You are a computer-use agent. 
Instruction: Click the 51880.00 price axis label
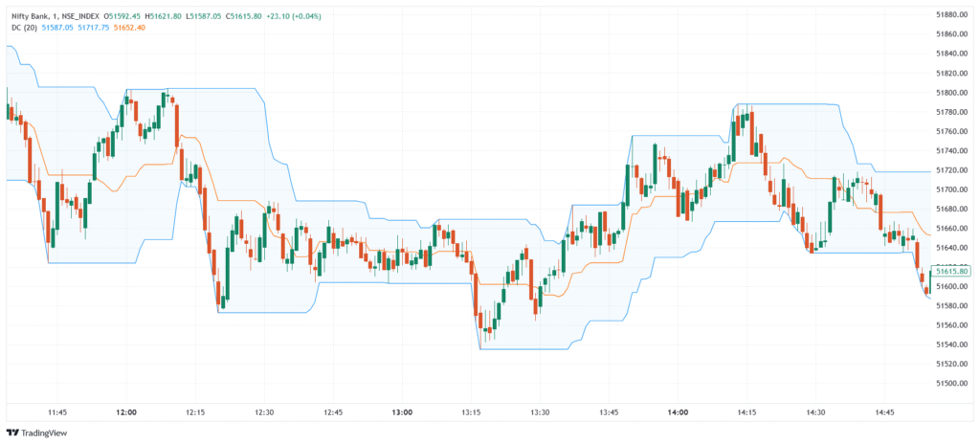point(952,14)
